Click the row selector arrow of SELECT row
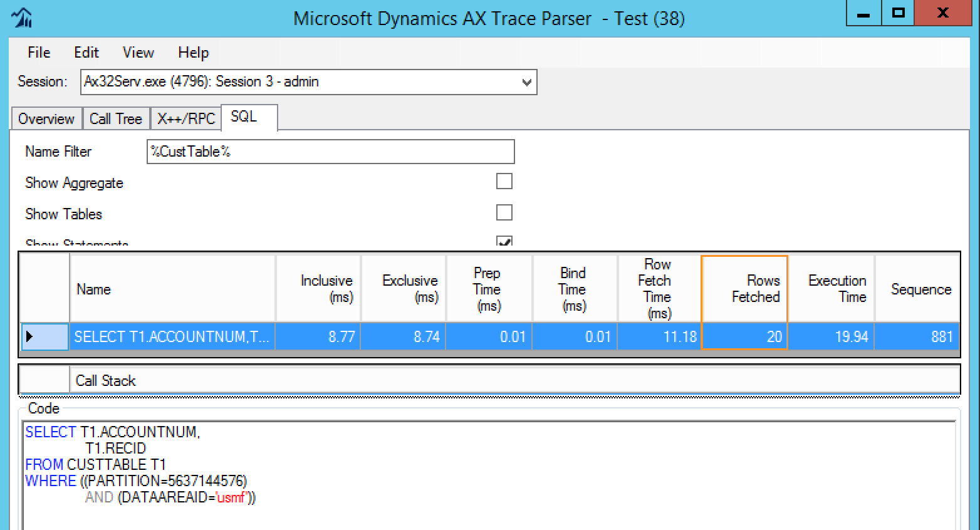980x530 pixels. tap(44, 336)
